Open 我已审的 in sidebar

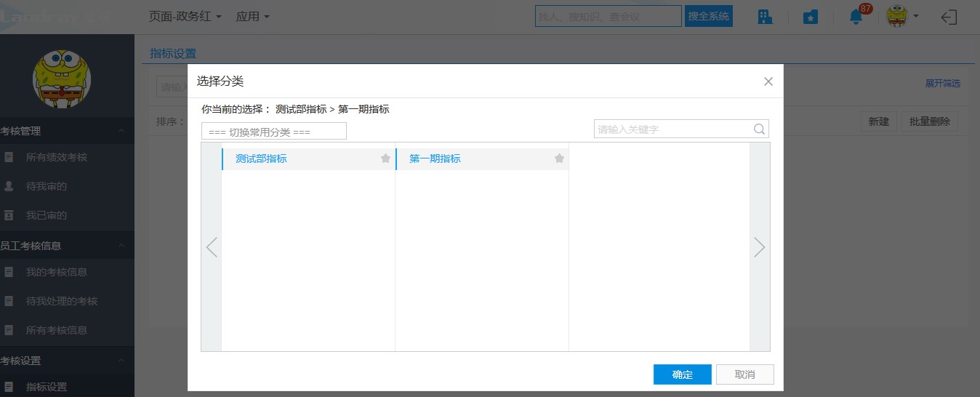(x=47, y=215)
